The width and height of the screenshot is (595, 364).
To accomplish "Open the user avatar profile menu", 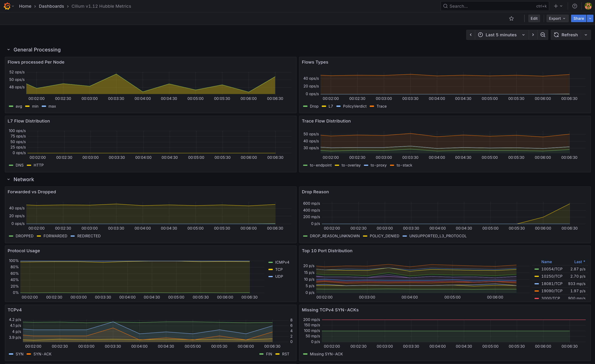I will 588,6.
